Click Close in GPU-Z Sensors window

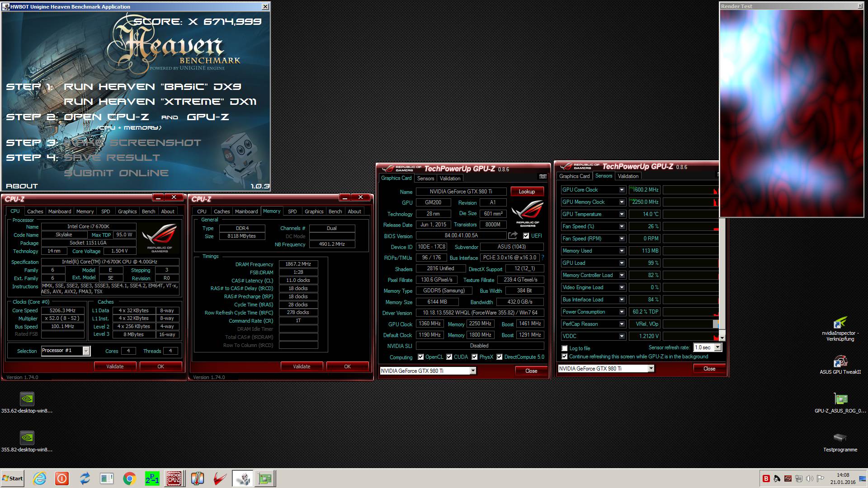[709, 369]
